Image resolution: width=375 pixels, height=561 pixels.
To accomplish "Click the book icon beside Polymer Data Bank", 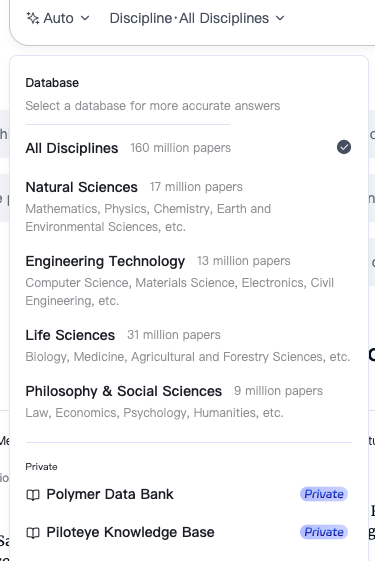I will pyautogui.click(x=33, y=495).
